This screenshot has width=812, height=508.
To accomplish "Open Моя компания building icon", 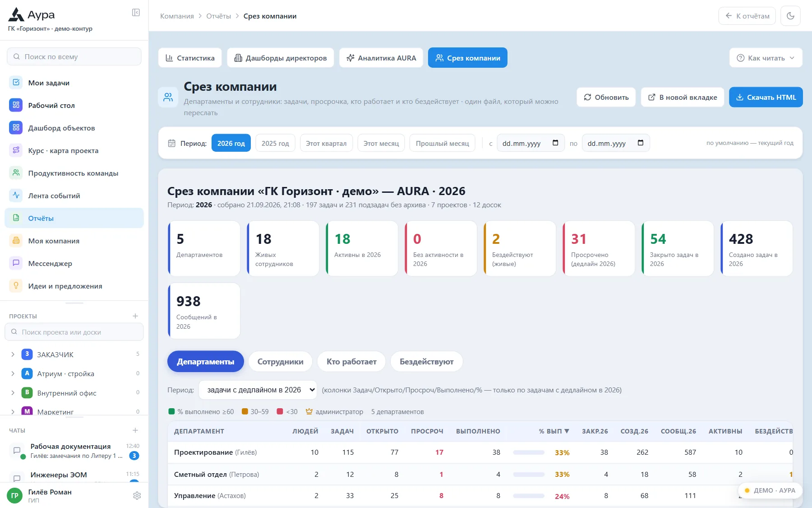I will point(16,241).
